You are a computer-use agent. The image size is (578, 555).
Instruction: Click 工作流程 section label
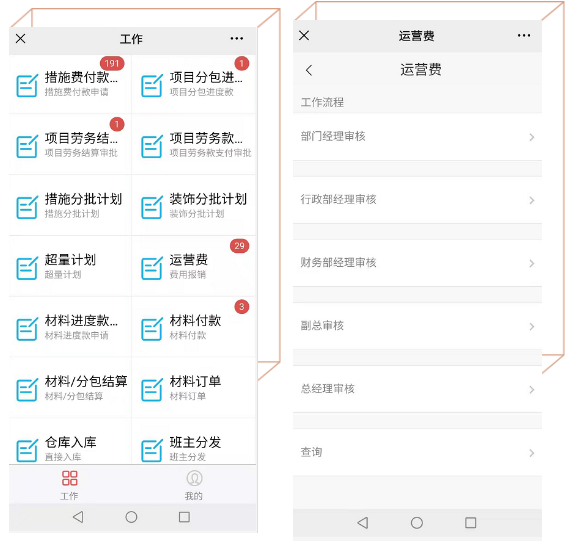point(322,102)
